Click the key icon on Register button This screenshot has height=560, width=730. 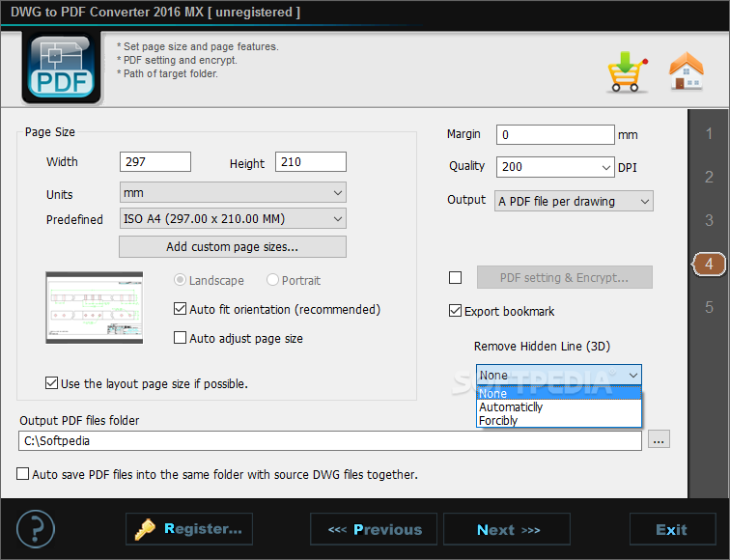pyautogui.click(x=145, y=529)
